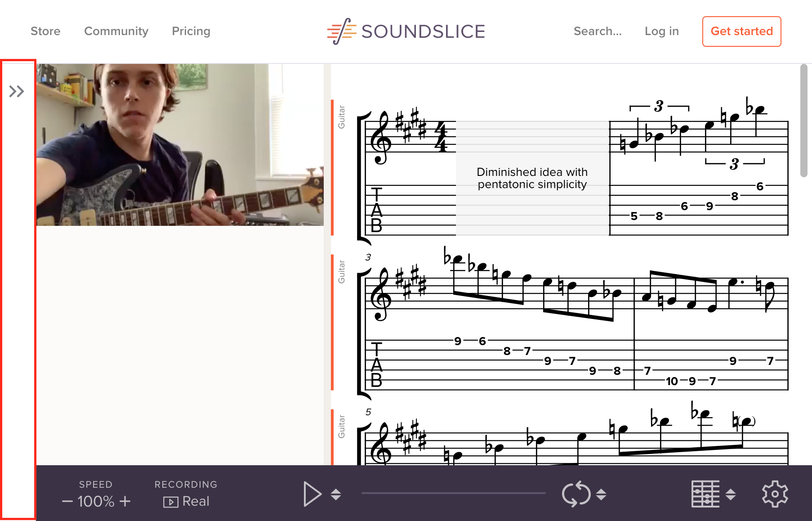This screenshot has height=521, width=812.
Task: Decrease playback speed with minus icon
Action: (67, 501)
